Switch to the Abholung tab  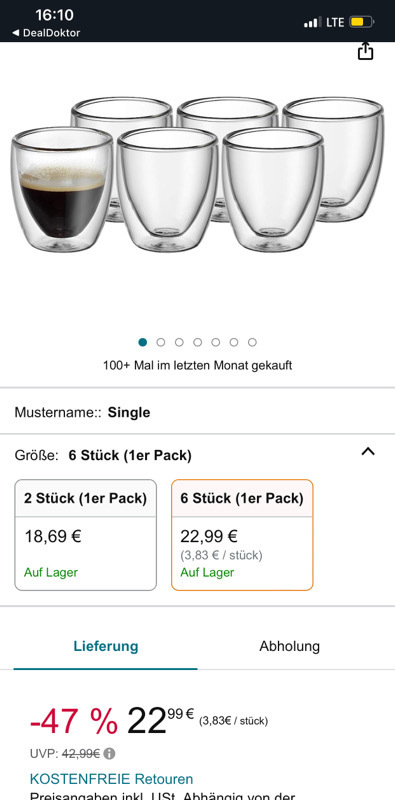(289, 646)
